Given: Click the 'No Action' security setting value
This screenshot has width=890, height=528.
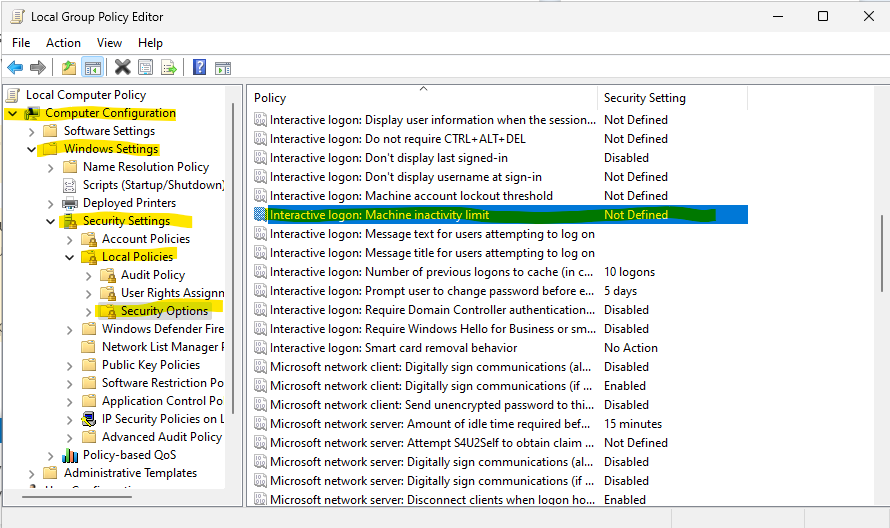Looking at the screenshot, I should pyautogui.click(x=631, y=347).
